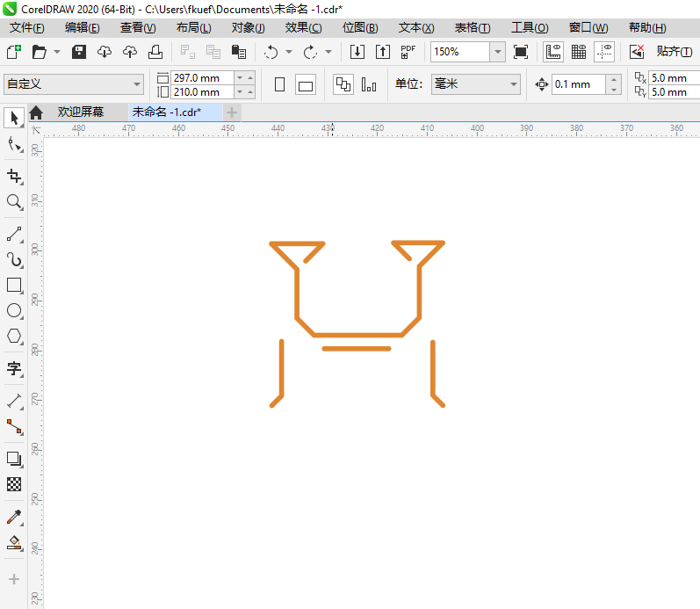This screenshot has width=700, height=609.
Task: Toggle the grid display
Action: click(x=579, y=52)
